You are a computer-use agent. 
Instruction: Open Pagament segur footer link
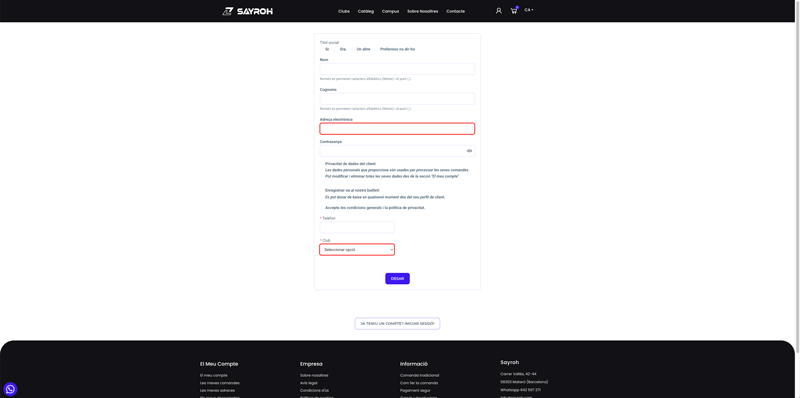click(x=415, y=390)
